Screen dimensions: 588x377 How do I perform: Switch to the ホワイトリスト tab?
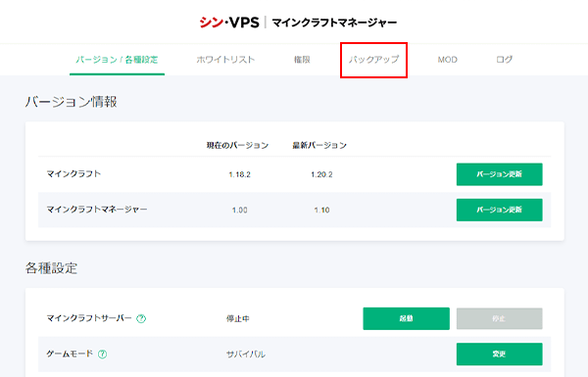point(225,60)
